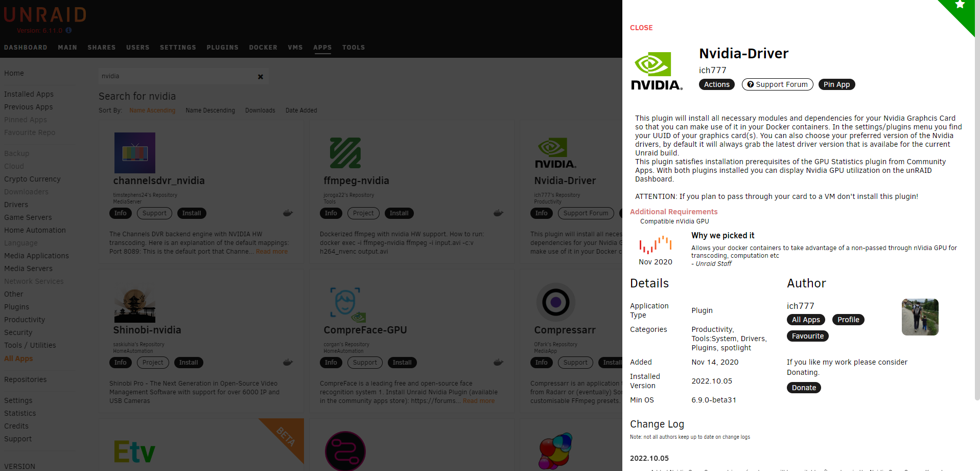Select All Apps in sidebar
Image resolution: width=980 pixels, height=471 pixels.
coord(18,358)
